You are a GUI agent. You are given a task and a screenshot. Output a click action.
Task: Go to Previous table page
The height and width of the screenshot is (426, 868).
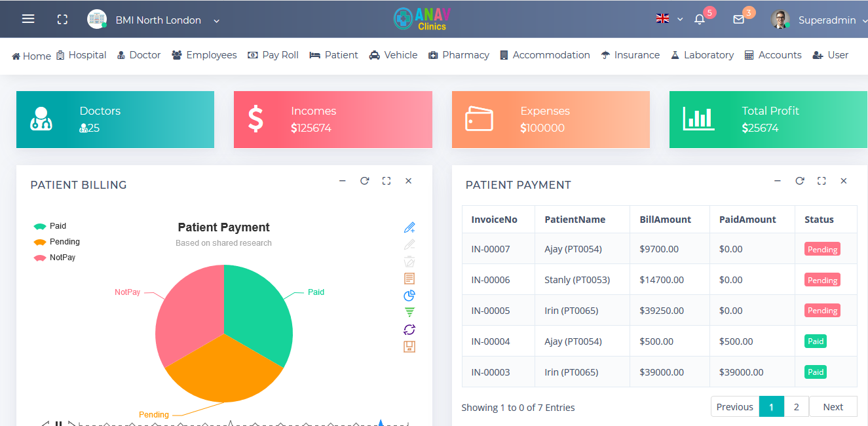[x=735, y=406]
